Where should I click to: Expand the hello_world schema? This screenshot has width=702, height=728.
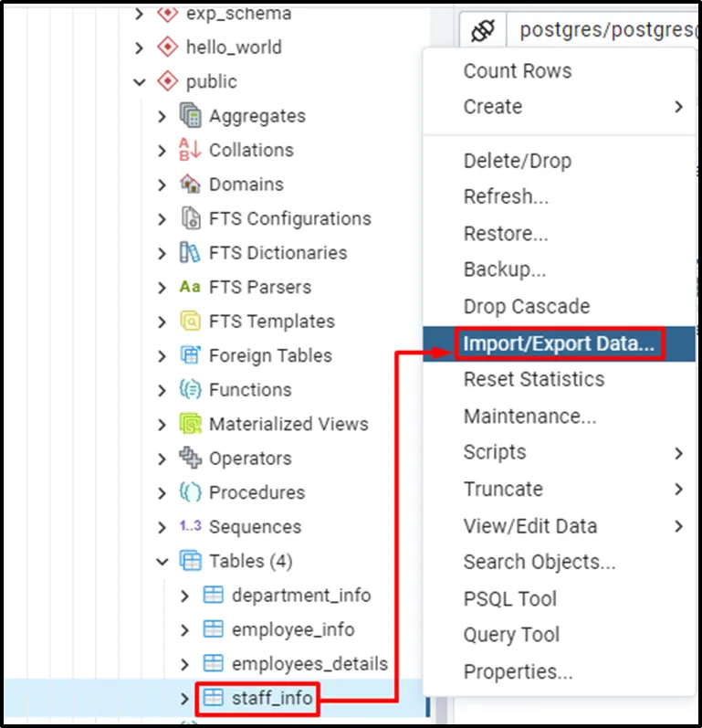point(140,47)
